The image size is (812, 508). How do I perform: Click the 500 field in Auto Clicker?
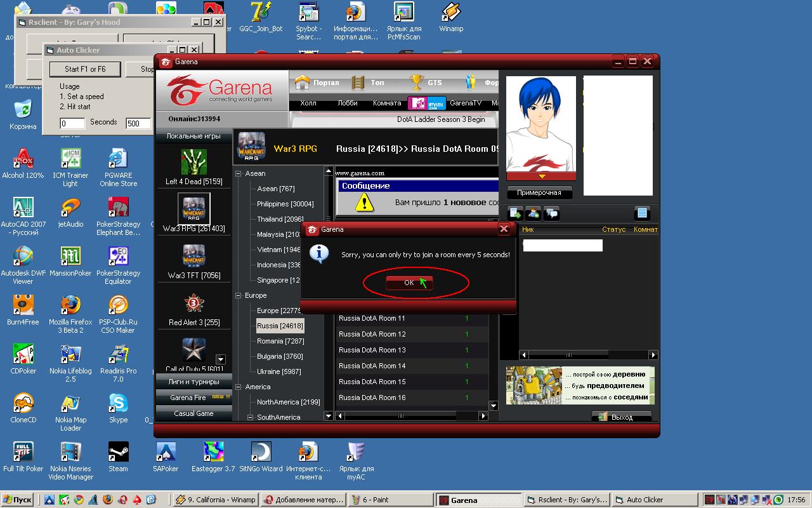[138, 123]
